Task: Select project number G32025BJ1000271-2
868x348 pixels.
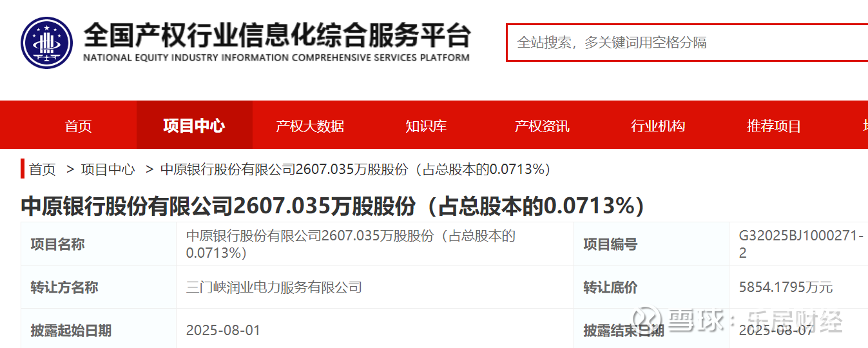Action: point(801,244)
